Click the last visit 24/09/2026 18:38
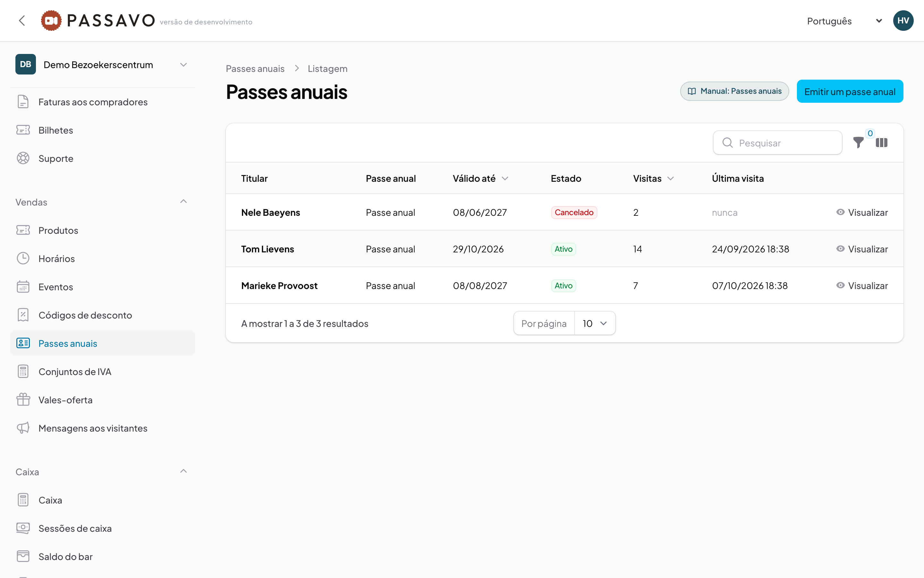The width and height of the screenshot is (924, 578). click(x=750, y=249)
